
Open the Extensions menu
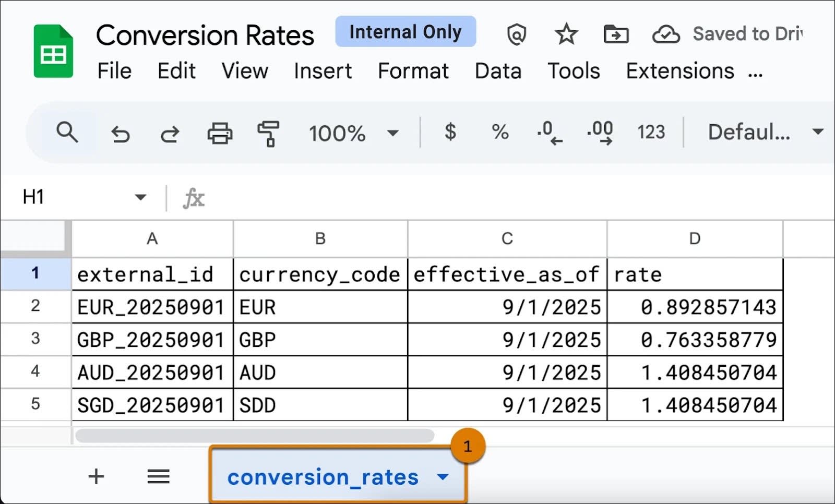pos(680,71)
